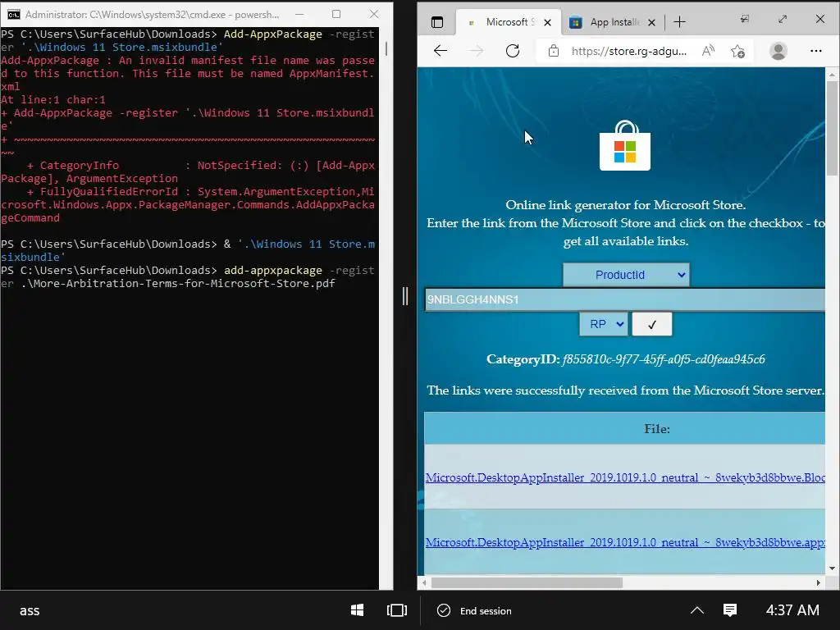Reload the page with the refresh icon
The image size is (840, 630).
click(x=513, y=51)
